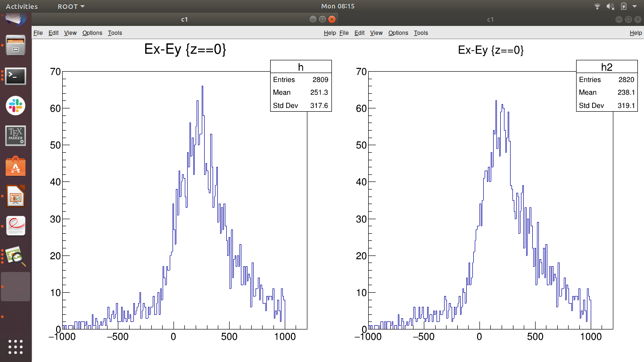Viewport: 644px width, 362px height.
Task: Launch TeXMaker from the dock
Action: pyautogui.click(x=16, y=136)
